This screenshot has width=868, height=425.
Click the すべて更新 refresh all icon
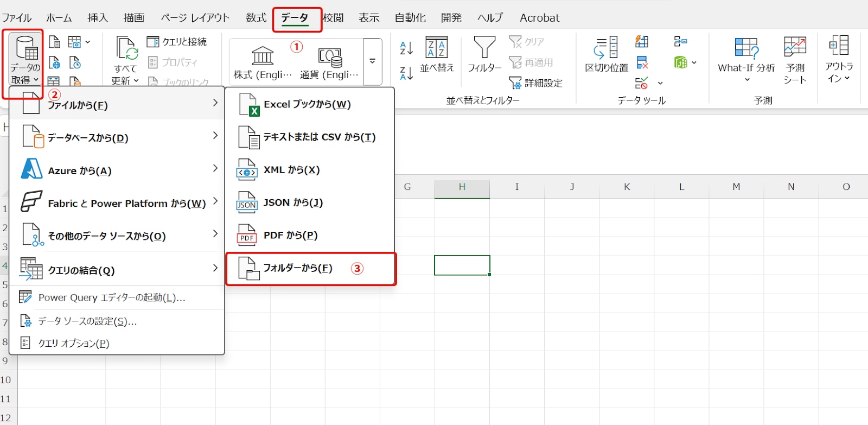click(x=126, y=48)
